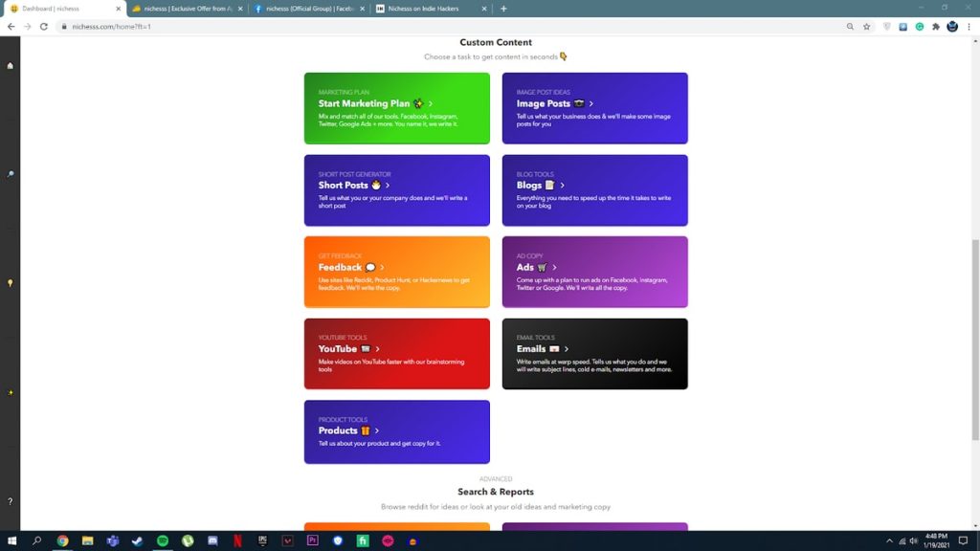Open Steam from the taskbar
The width and height of the screenshot is (980, 551).
click(x=138, y=540)
